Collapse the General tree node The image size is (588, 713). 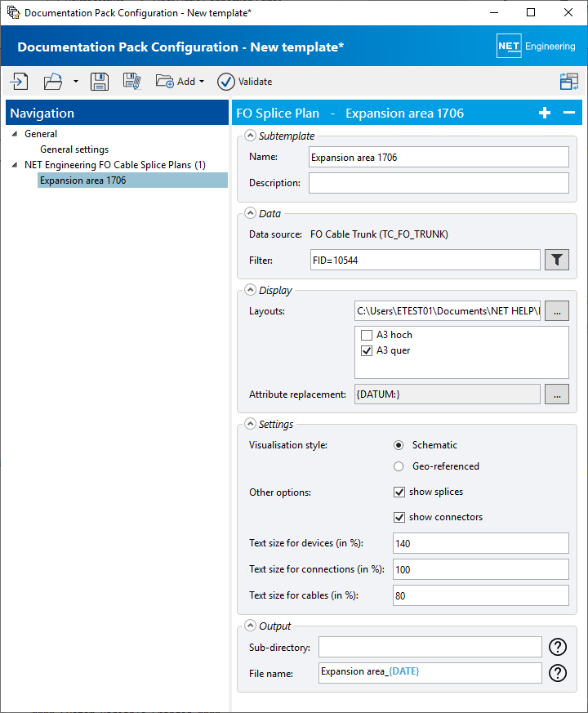click(15, 134)
